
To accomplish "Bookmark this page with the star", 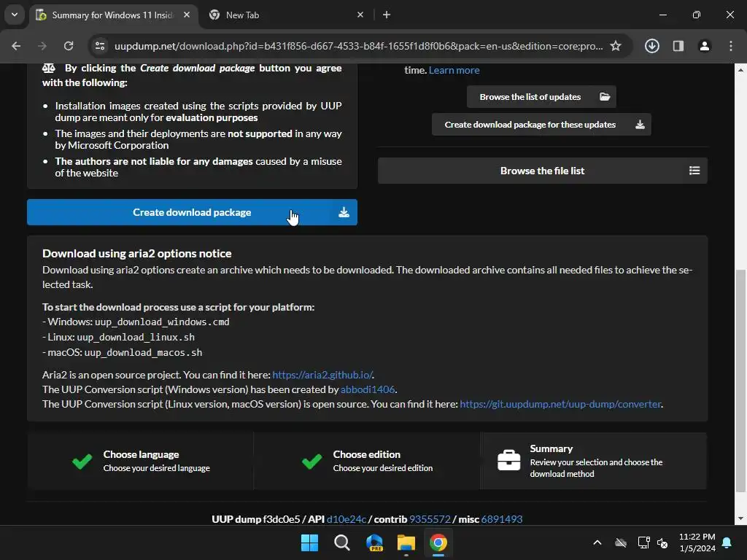I will [x=616, y=46].
